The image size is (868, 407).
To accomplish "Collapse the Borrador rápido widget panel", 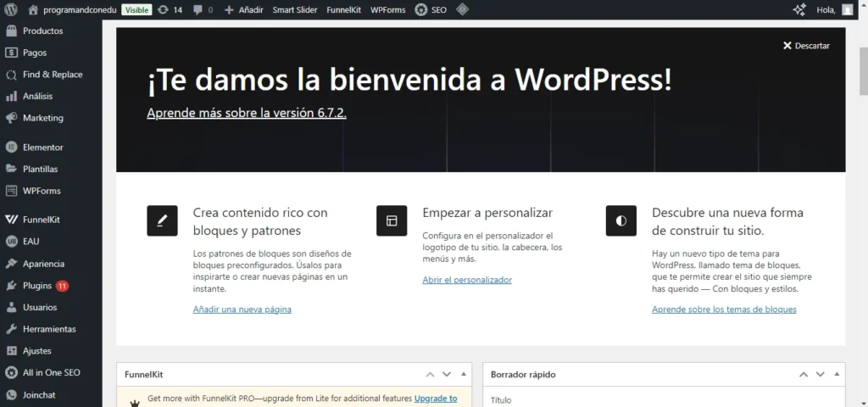I will (837, 374).
